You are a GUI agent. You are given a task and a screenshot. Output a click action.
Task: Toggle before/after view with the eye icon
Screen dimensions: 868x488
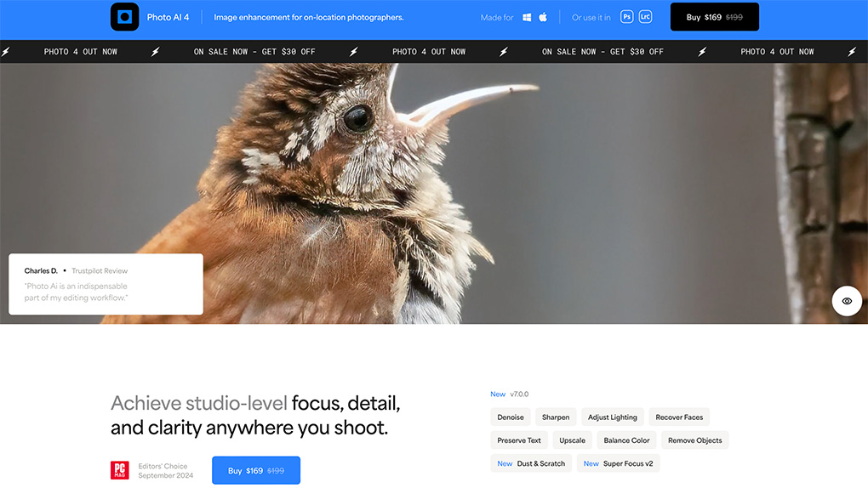point(847,301)
